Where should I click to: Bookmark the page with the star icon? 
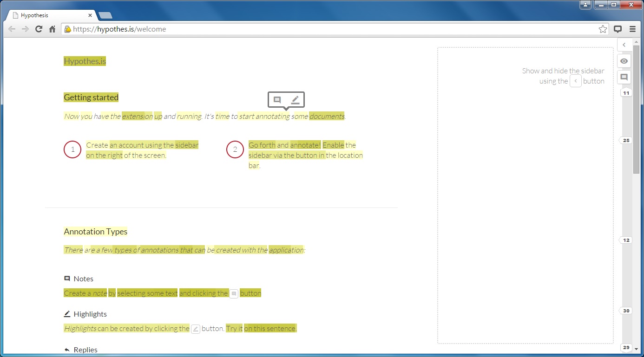coord(603,29)
